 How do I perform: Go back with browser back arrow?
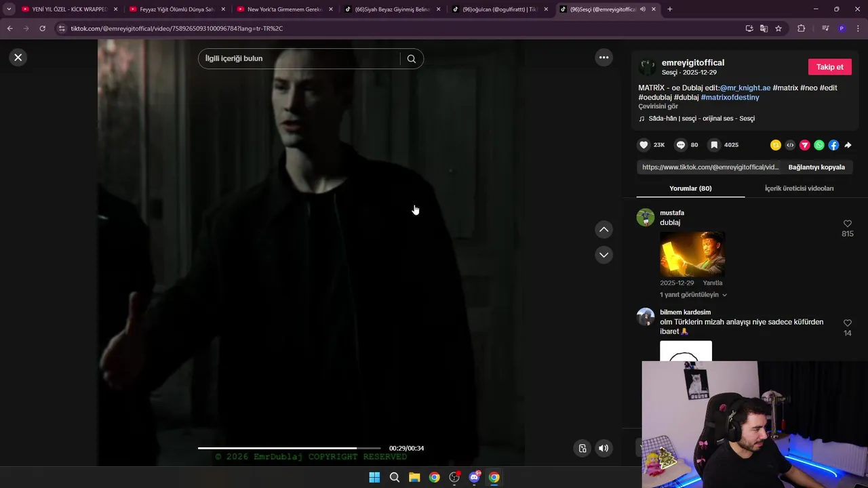9,28
